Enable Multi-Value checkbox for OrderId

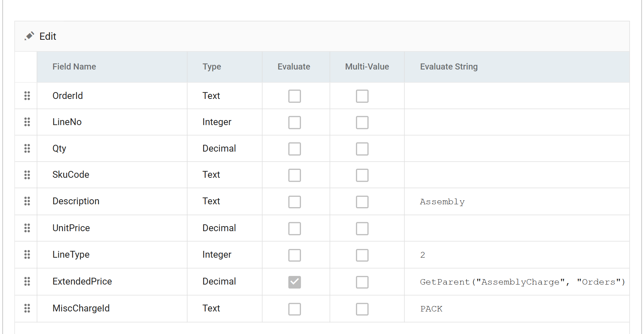362,96
